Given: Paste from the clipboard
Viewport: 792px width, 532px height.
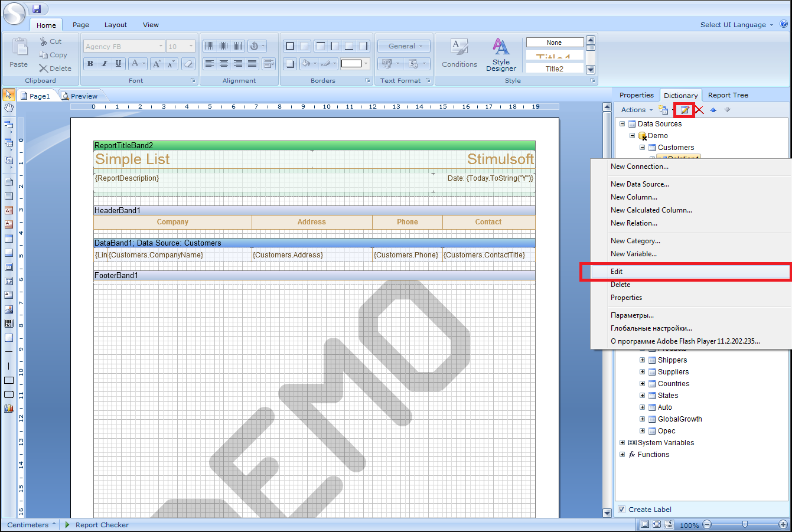Looking at the screenshot, I should click(x=18, y=53).
